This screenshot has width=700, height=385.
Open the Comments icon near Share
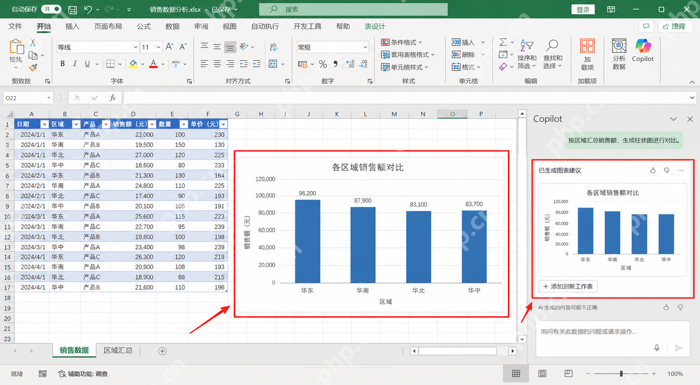click(x=646, y=26)
